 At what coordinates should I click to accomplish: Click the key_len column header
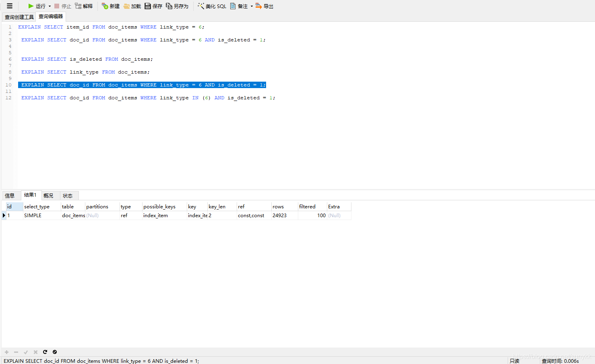[x=222, y=206]
